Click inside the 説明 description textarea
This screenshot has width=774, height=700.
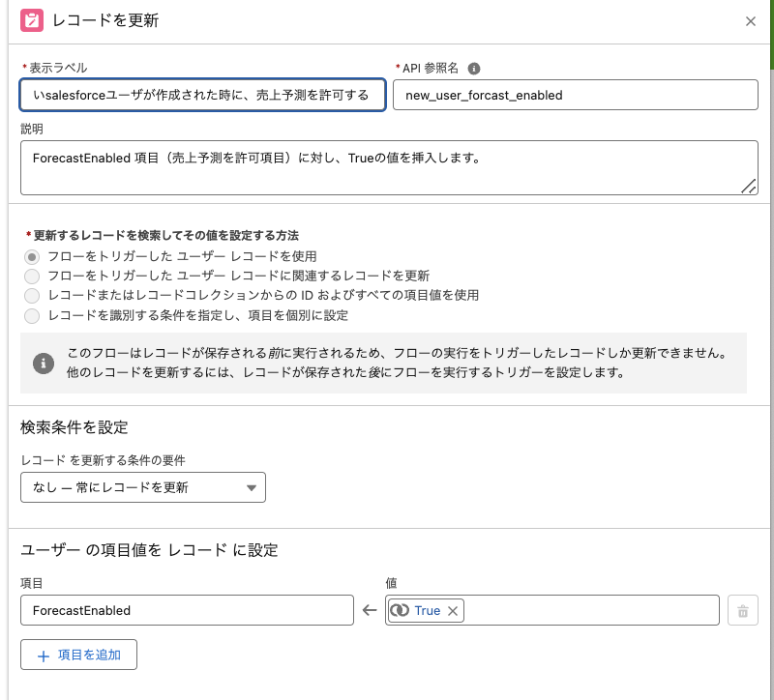(x=387, y=164)
